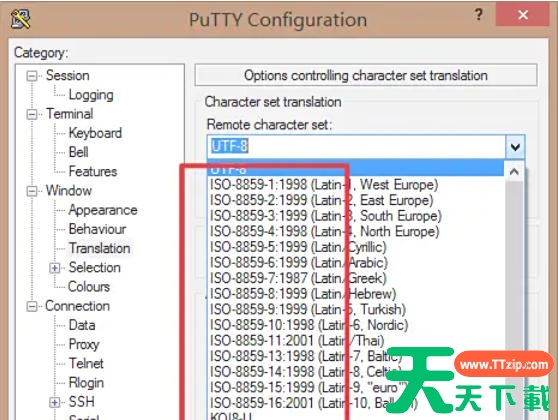Collapse the Terminal tree node

32,114
